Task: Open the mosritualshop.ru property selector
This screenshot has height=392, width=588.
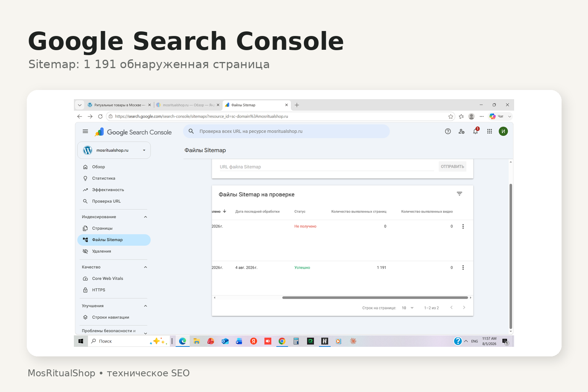Action: 114,150
